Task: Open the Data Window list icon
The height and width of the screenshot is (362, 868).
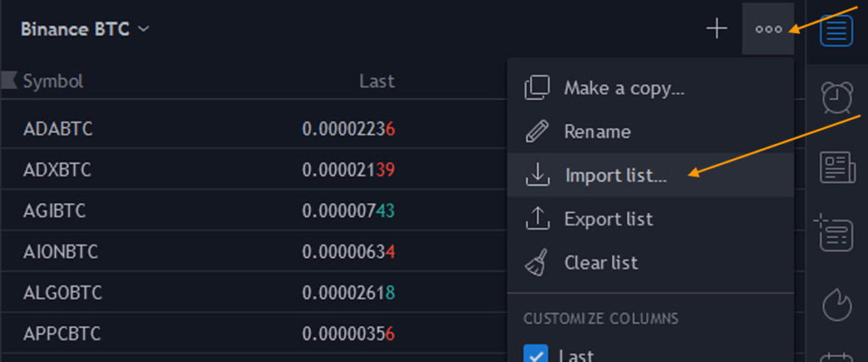Action: [x=834, y=235]
